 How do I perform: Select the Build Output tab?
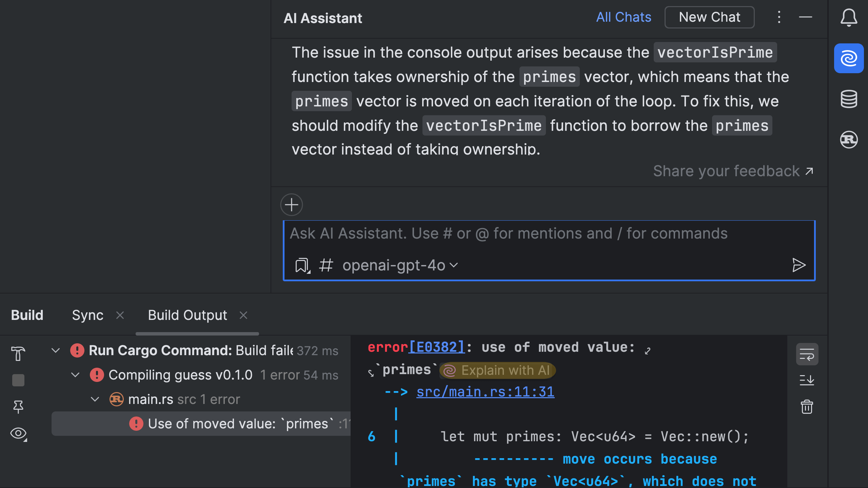coord(187,315)
